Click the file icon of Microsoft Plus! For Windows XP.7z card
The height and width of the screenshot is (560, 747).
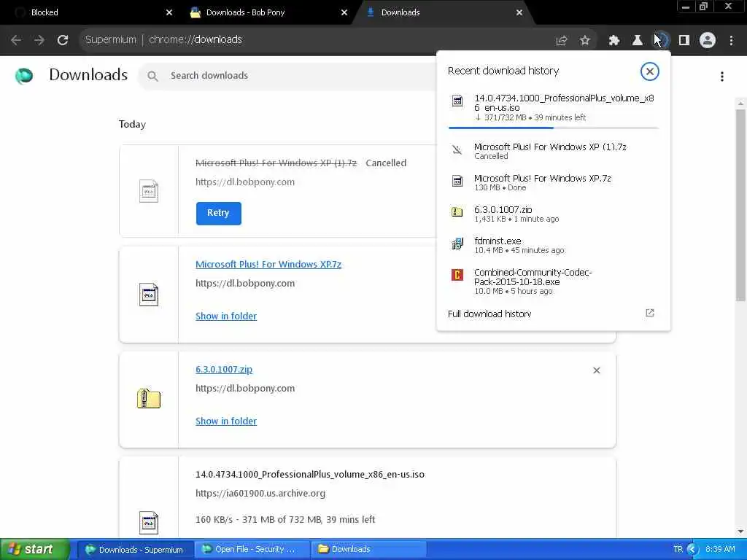[x=149, y=295]
